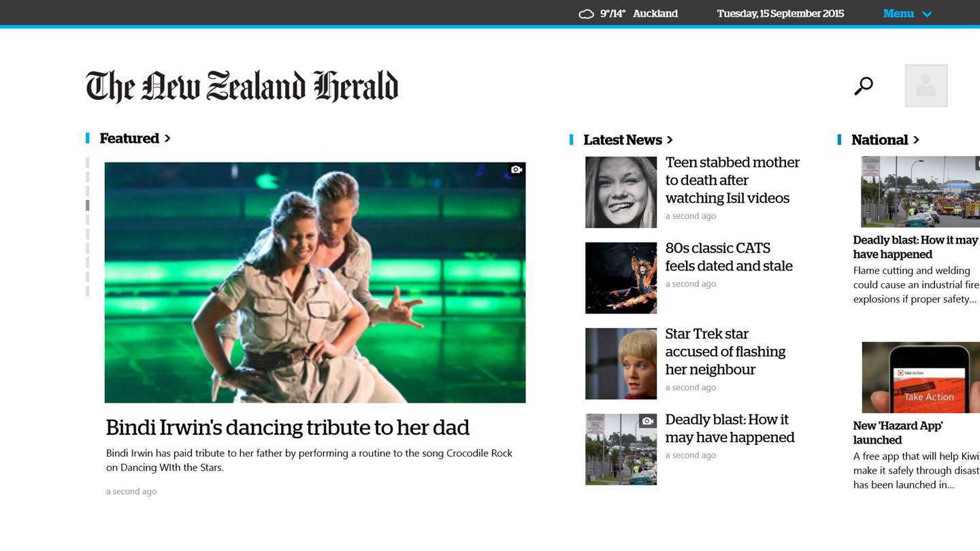
Task: Expand the Menu dropdown
Action: tap(907, 14)
